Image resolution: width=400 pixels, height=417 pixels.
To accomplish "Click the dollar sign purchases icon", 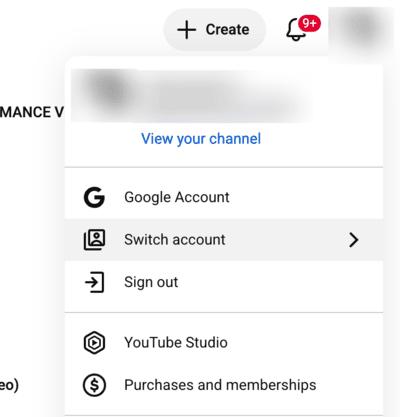I will [94, 385].
